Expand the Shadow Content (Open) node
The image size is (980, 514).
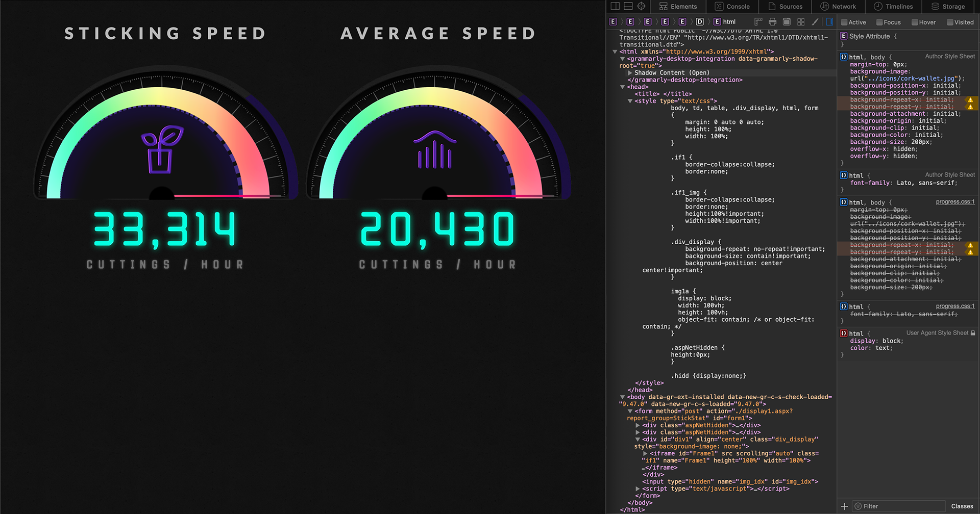pyautogui.click(x=630, y=73)
